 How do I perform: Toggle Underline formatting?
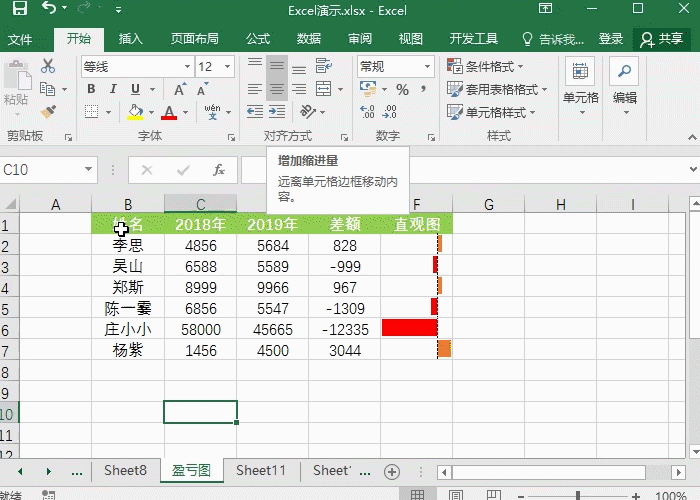point(135,89)
